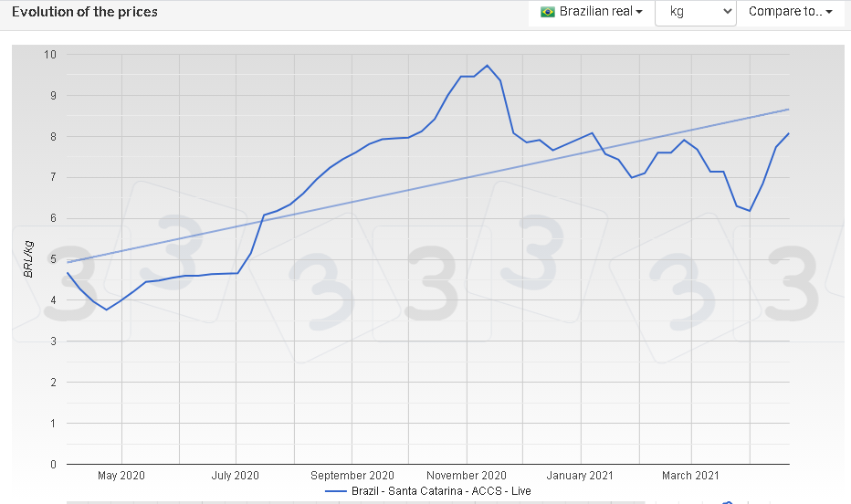Click the May 2020 axis label
The image size is (851, 504).
tap(121, 475)
